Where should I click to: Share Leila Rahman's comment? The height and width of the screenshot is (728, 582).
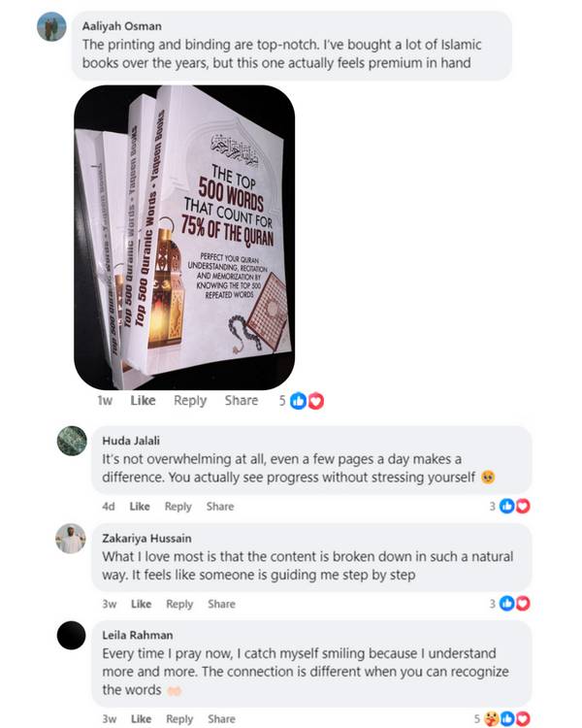pos(221,718)
